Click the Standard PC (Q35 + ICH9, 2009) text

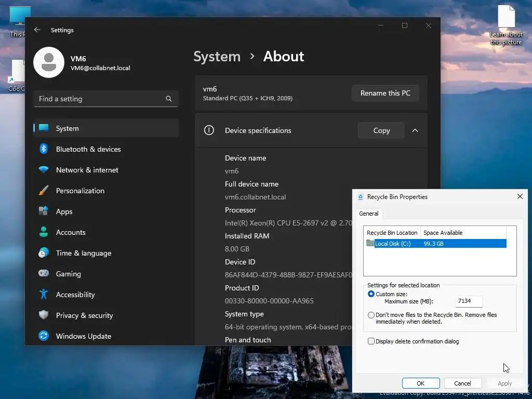coord(248,98)
